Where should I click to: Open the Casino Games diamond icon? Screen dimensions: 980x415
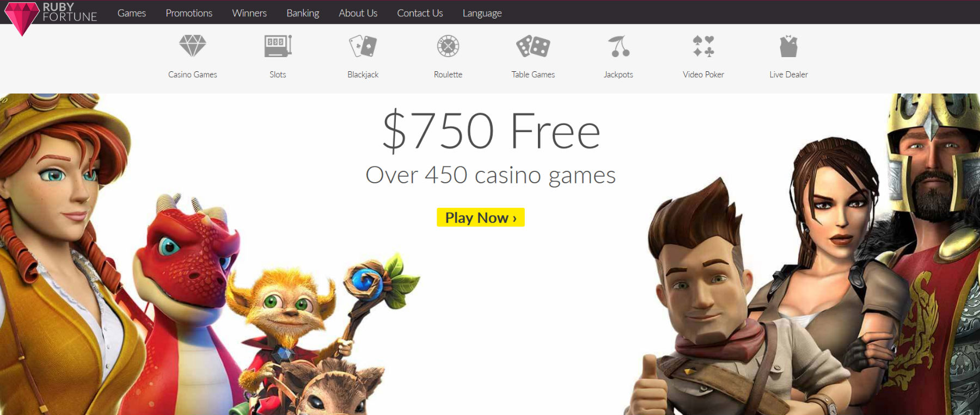pos(193,46)
